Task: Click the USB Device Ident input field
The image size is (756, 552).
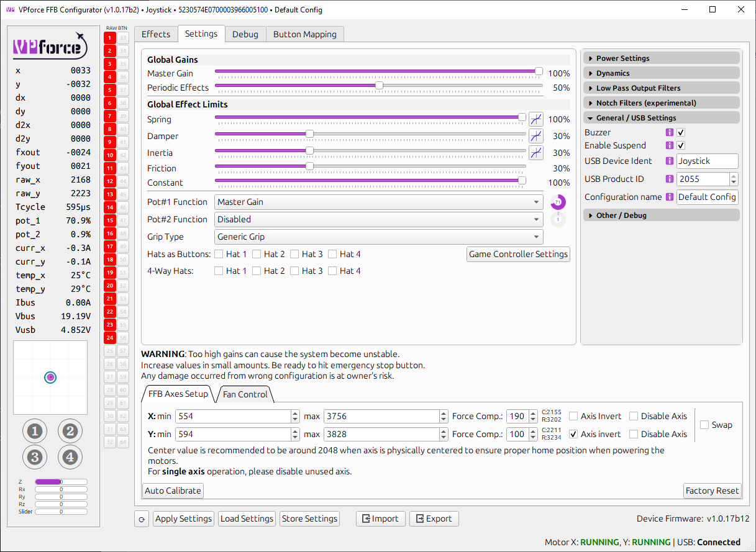Action: click(x=708, y=161)
